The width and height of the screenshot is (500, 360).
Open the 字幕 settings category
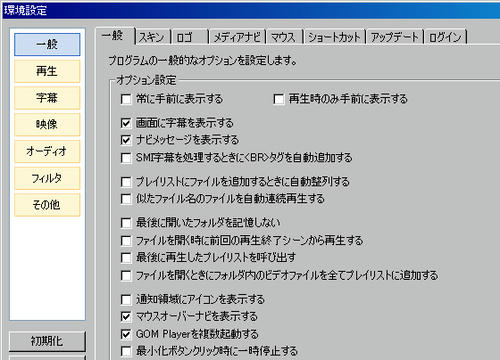click(x=47, y=98)
